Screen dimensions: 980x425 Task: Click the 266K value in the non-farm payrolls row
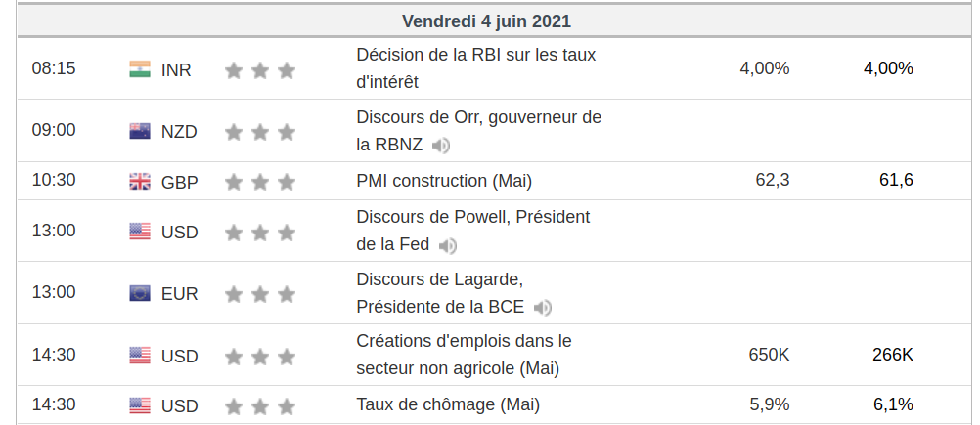[893, 355]
